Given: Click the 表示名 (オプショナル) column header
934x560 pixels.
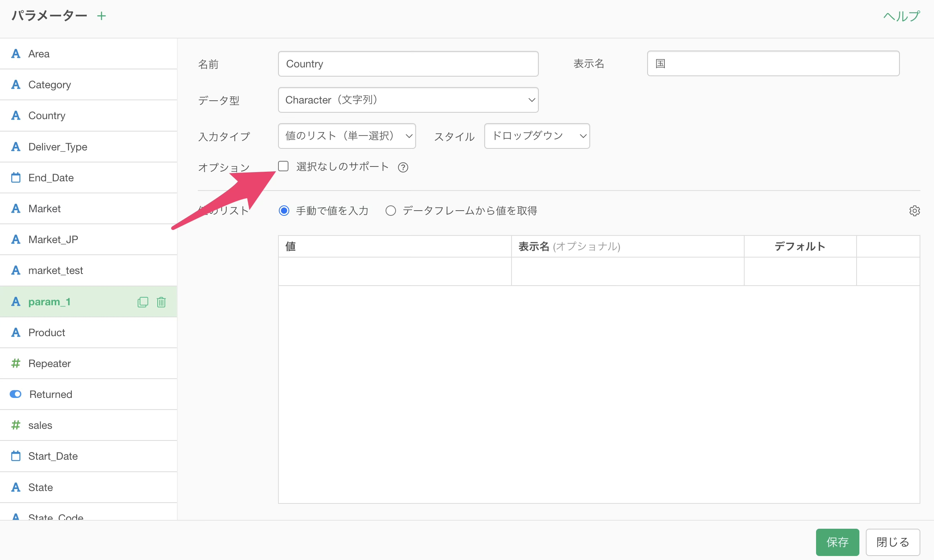Looking at the screenshot, I should [628, 246].
